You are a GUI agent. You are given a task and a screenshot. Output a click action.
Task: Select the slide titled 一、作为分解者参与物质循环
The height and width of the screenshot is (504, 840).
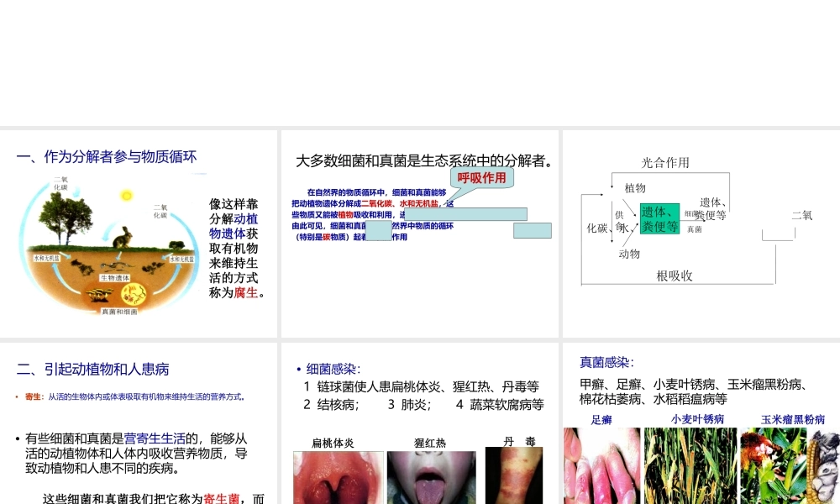pos(139,234)
